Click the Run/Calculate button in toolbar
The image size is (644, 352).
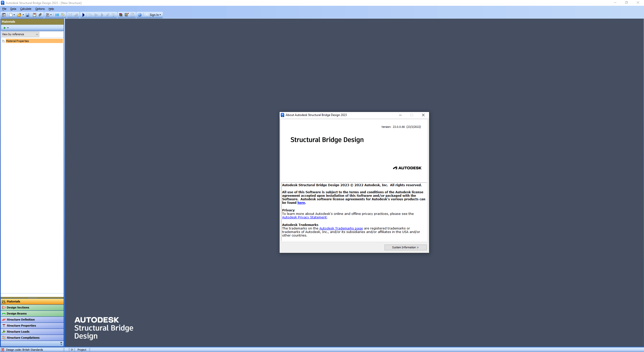pyautogui.click(x=84, y=15)
